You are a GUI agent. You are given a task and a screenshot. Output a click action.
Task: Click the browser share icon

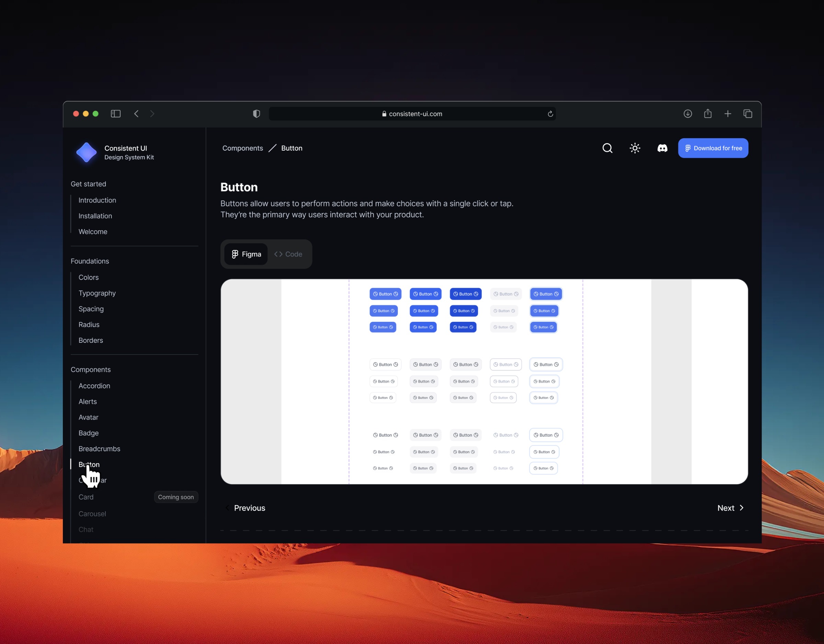pyautogui.click(x=707, y=114)
